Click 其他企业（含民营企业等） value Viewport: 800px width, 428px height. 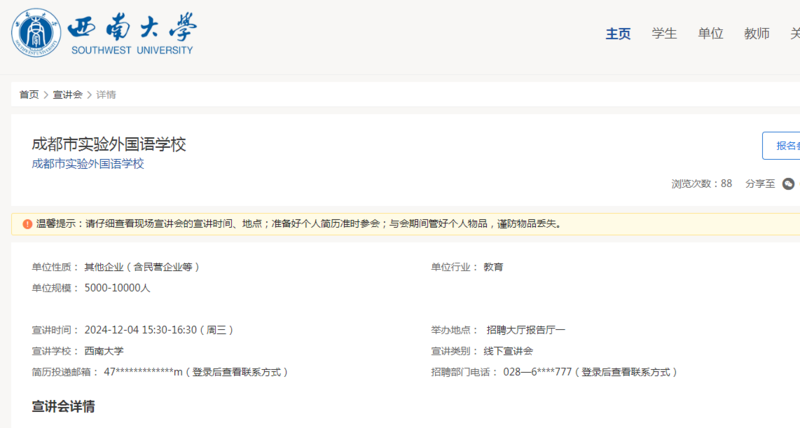[142, 267]
